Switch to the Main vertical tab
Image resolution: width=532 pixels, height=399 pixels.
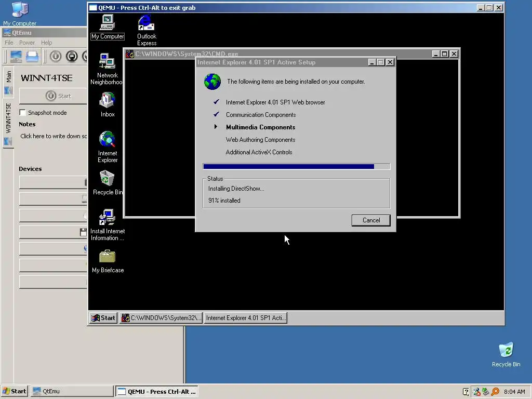tap(8, 82)
